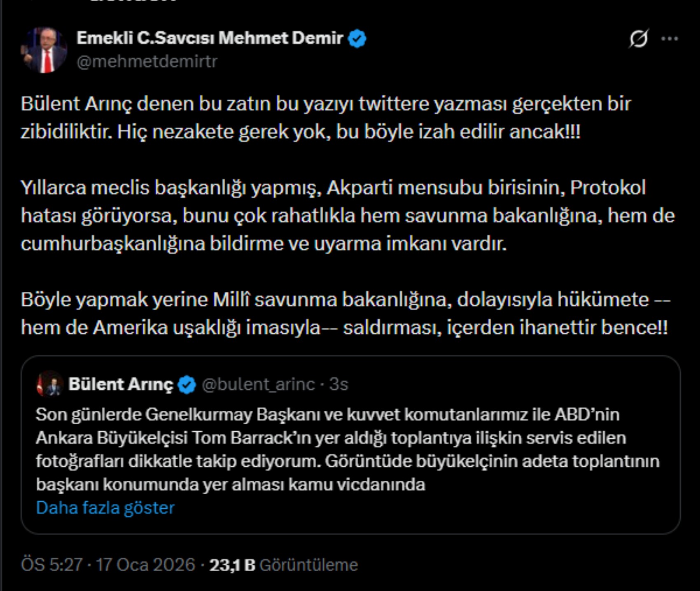This screenshot has height=591, width=700.
Task: Click the Bülent Arınç name in quoted tweet
Action: point(121,384)
